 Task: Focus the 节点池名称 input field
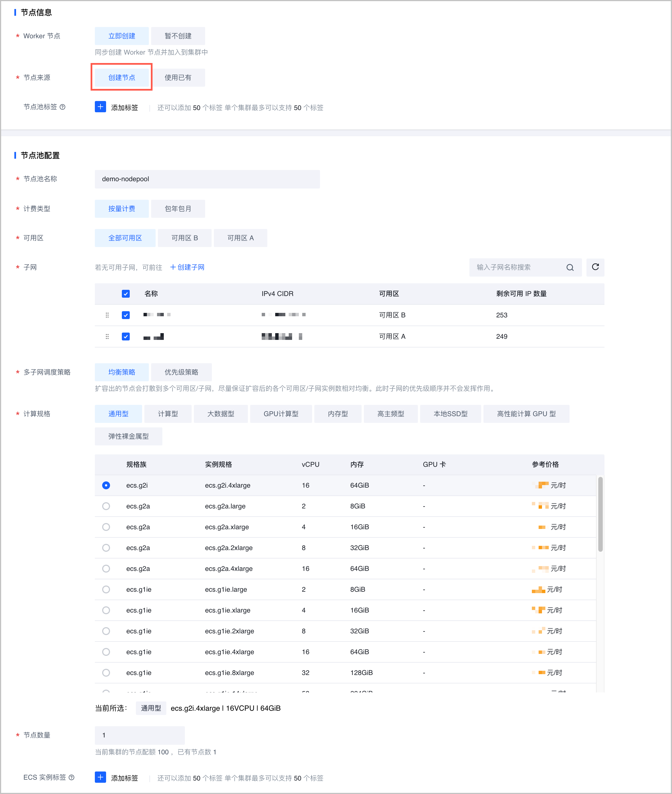coord(207,179)
